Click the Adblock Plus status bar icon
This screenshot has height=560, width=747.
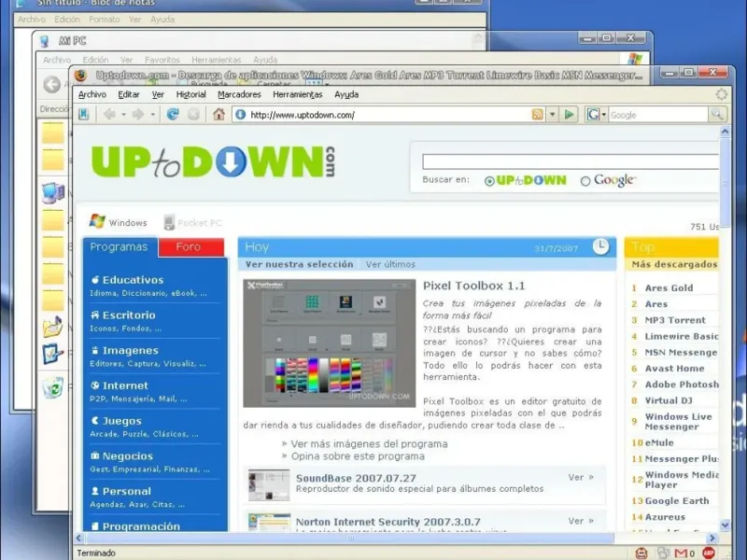pos(709,553)
